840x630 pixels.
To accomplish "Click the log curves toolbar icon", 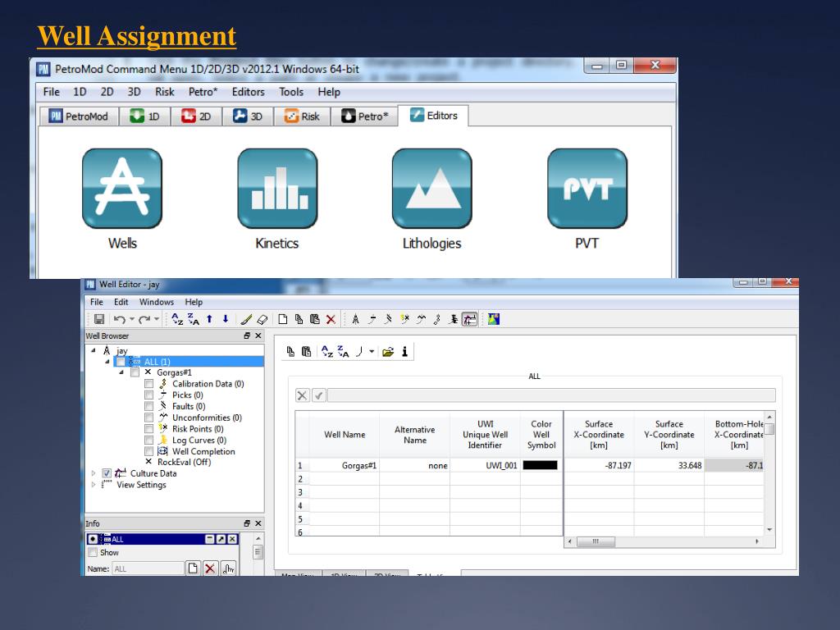I will click(x=454, y=319).
